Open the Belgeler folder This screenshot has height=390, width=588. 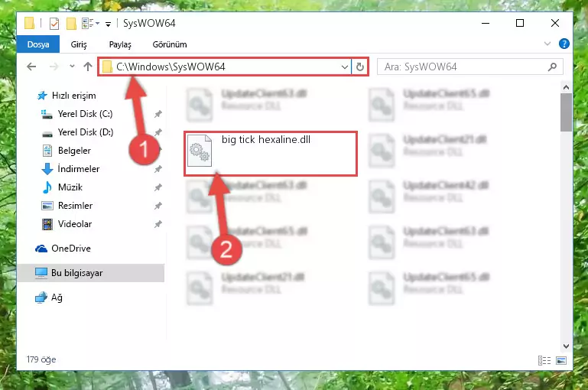(66, 151)
